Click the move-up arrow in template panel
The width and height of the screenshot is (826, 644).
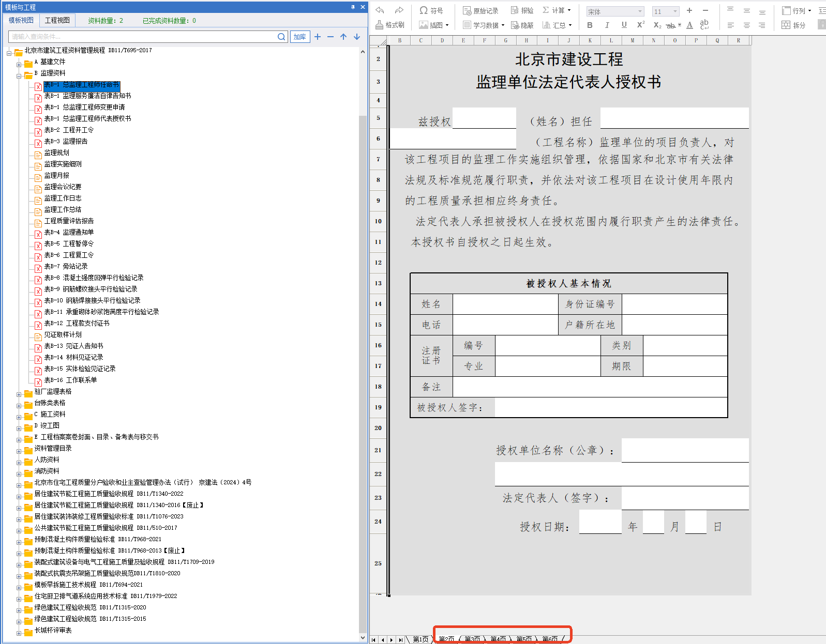point(343,37)
